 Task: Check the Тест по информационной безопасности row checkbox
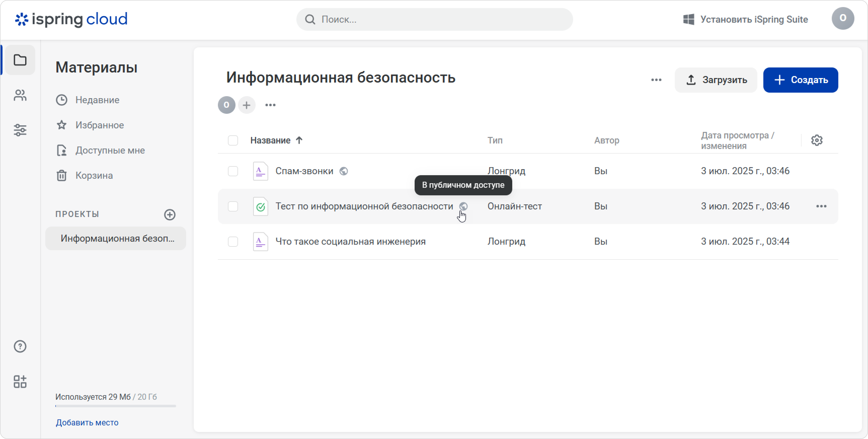tap(233, 206)
